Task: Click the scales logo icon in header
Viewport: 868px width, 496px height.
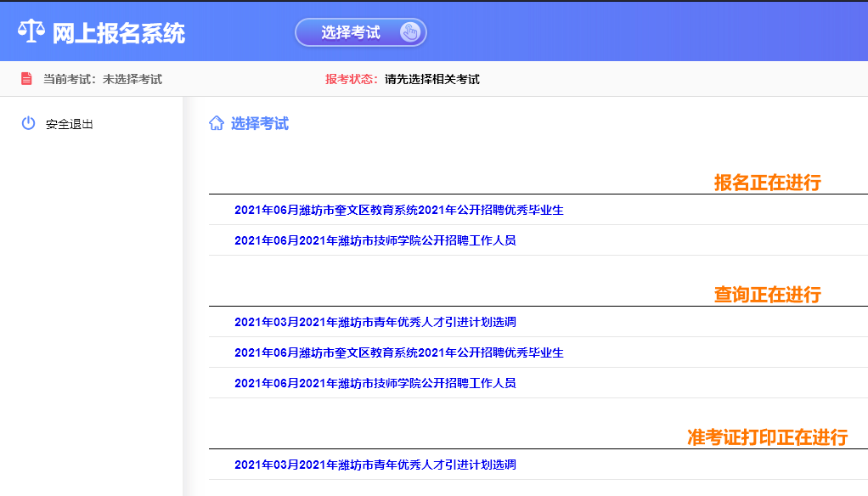Action: [x=31, y=32]
